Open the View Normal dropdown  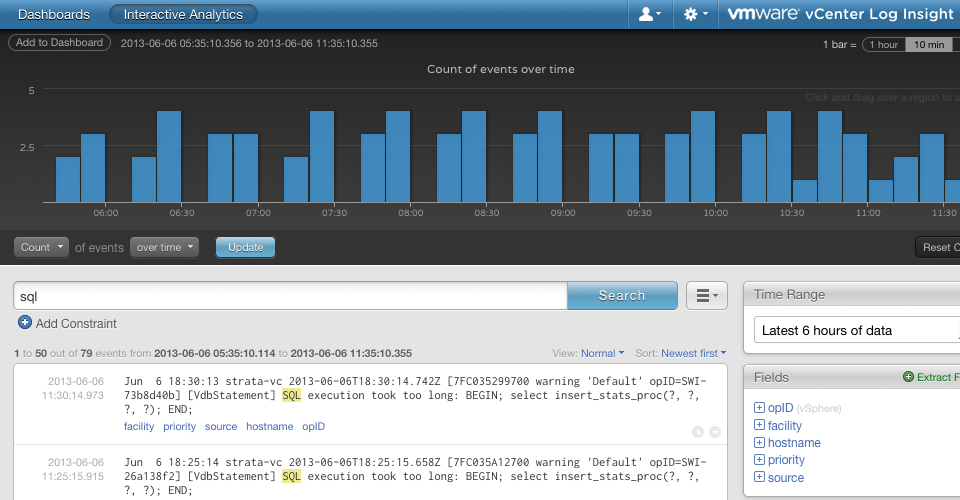[602, 353]
